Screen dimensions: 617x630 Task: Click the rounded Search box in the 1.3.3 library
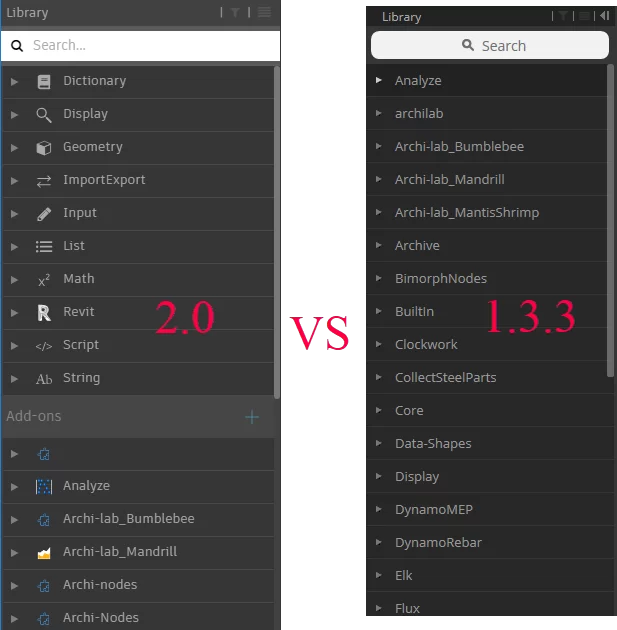(490, 46)
